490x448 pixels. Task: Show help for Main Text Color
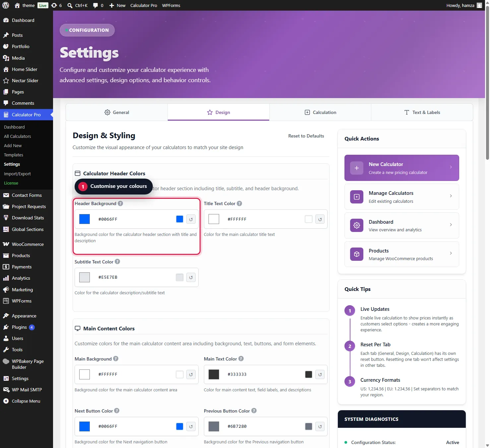pyautogui.click(x=241, y=359)
